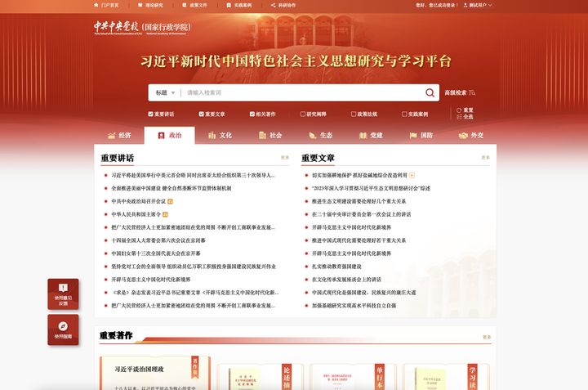The width and height of the screenshot is (588, 390).
Task: Uncheck the 重要讲话 checkbox
Action: click(x=150, y=114)
